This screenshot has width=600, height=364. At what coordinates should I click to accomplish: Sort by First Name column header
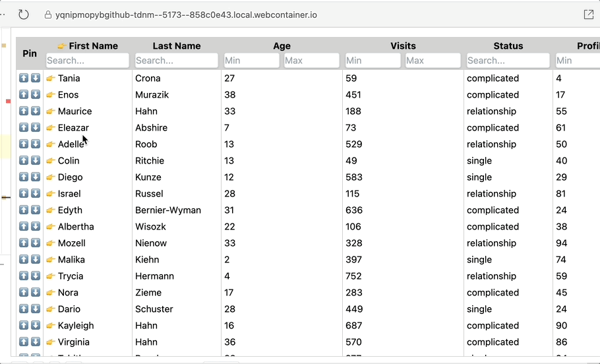[x=93, y=46]
